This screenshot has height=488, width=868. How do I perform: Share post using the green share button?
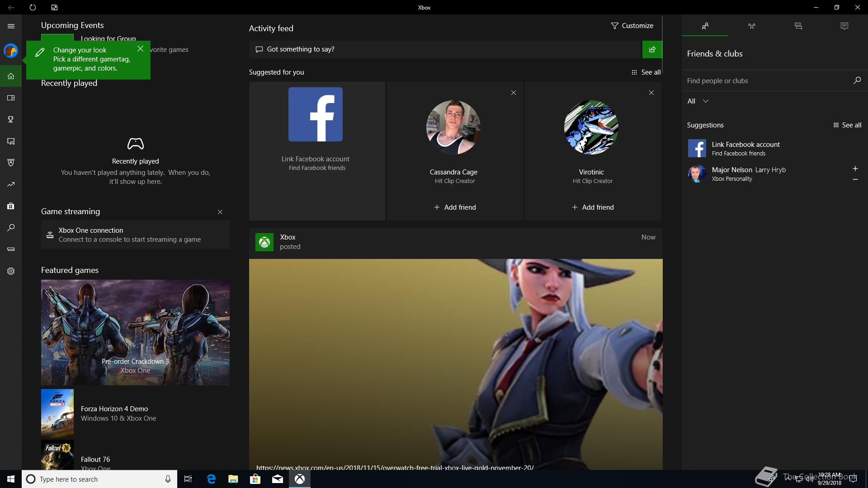652,49
